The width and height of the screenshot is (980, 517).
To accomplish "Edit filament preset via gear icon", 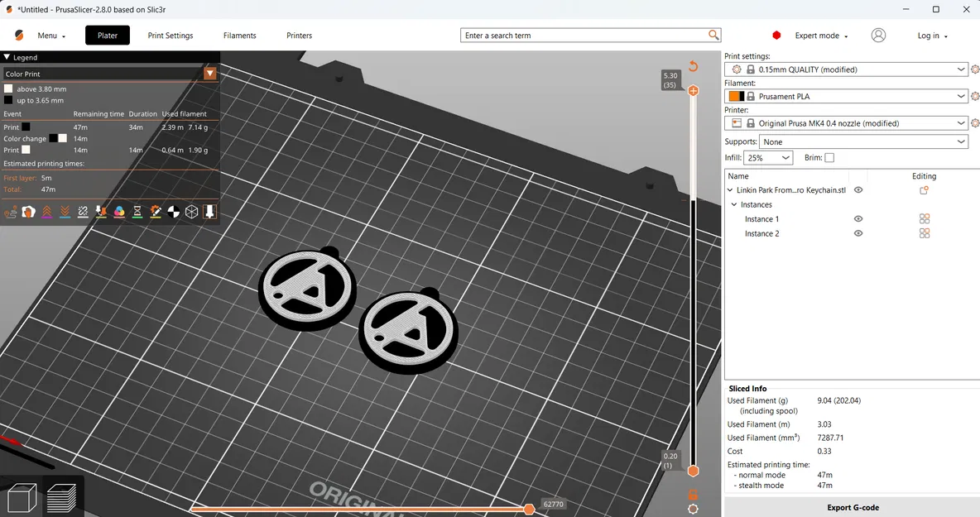I will click(x=975, y=96).
